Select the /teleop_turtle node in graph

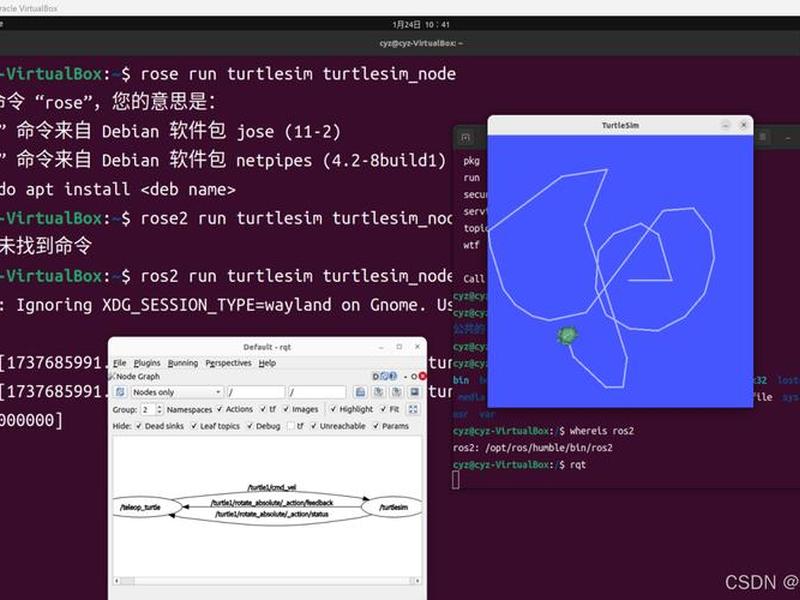coord(146,507)
